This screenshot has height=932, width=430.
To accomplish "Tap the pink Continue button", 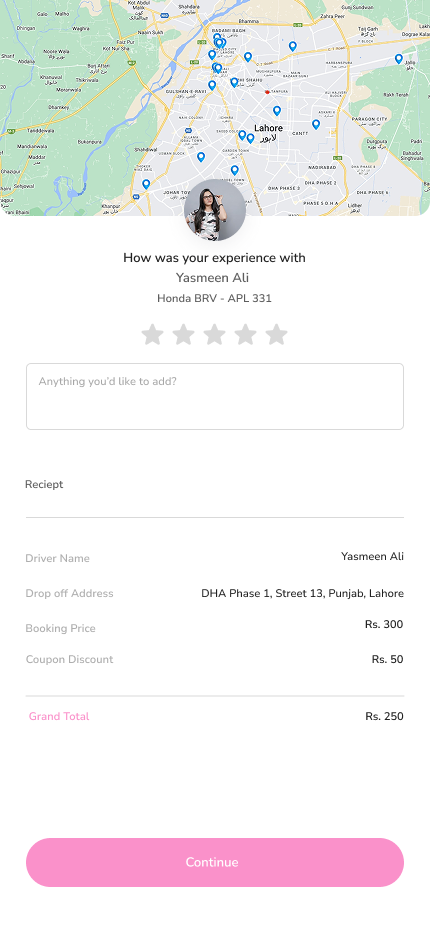I will (x=215, y=862).
